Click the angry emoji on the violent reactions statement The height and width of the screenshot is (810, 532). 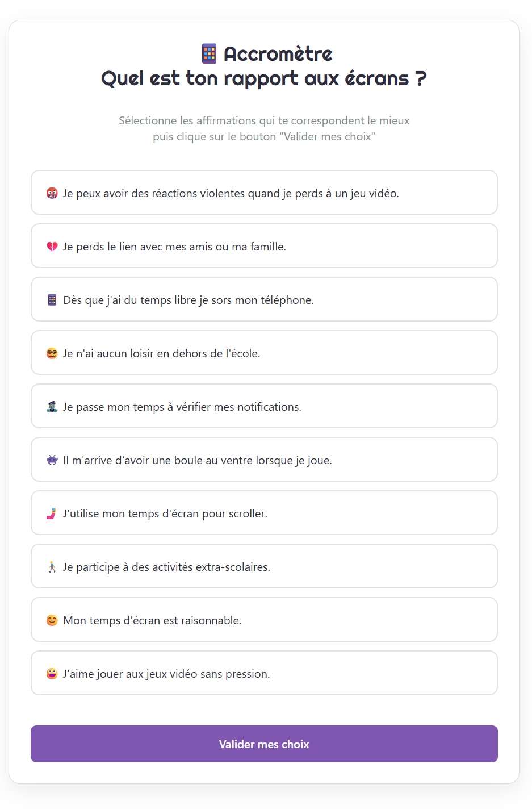tap(52, 193)
